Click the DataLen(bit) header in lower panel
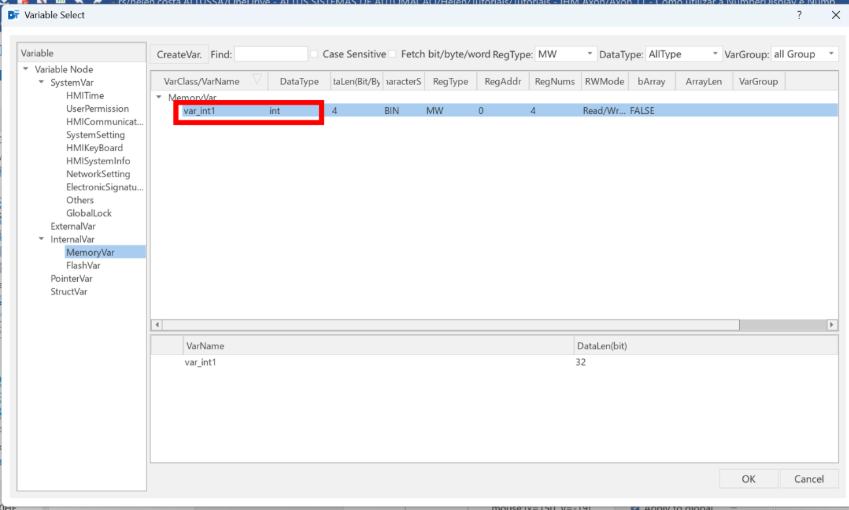This screenshot has width=849, height=510. pos(706,345)
